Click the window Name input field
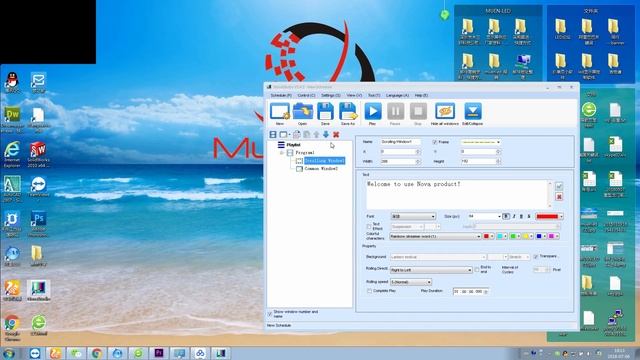The height and width of the screenshot is (360, 640). 400,142
